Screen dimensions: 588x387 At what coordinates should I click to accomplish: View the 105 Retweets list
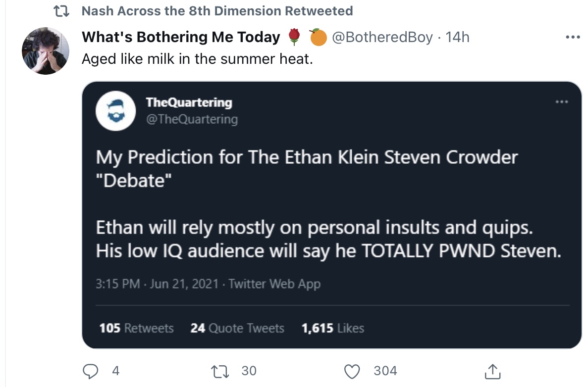[136, 328]
